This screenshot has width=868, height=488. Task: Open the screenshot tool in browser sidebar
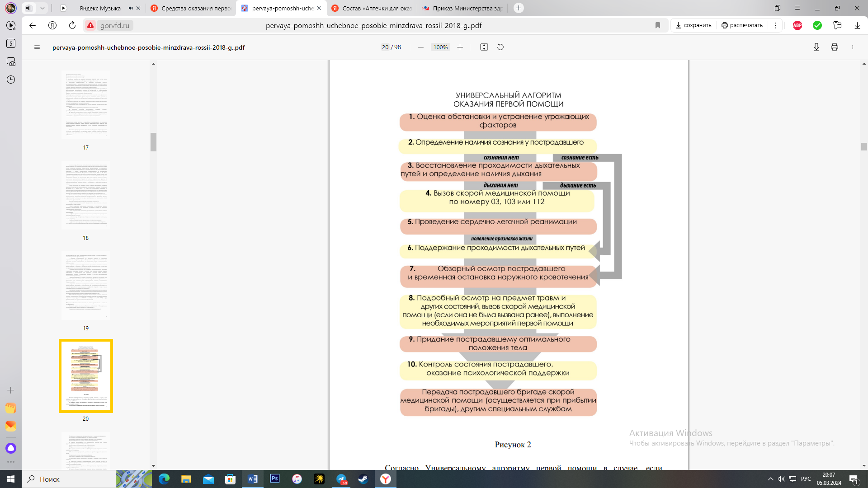click(x=11, y=62)
